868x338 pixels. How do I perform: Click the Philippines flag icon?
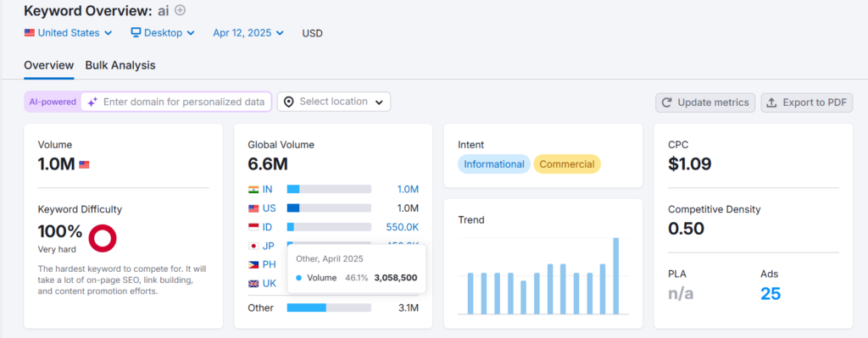[253, 264]
